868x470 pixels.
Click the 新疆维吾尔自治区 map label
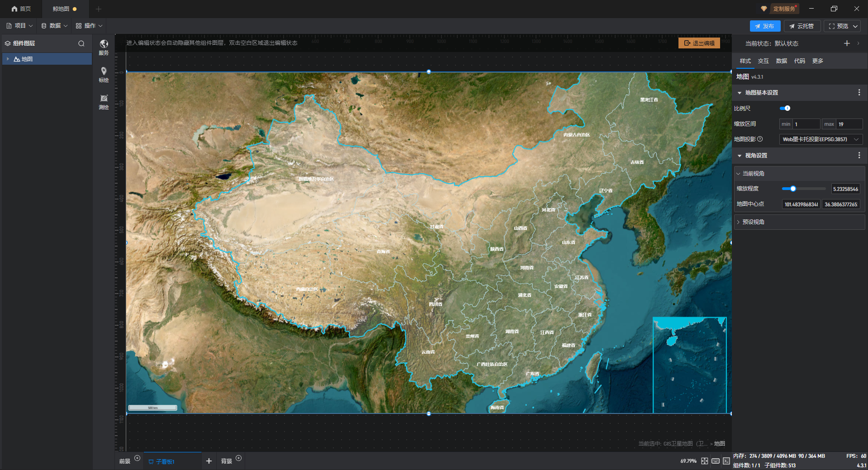click(x=316, y=179)
